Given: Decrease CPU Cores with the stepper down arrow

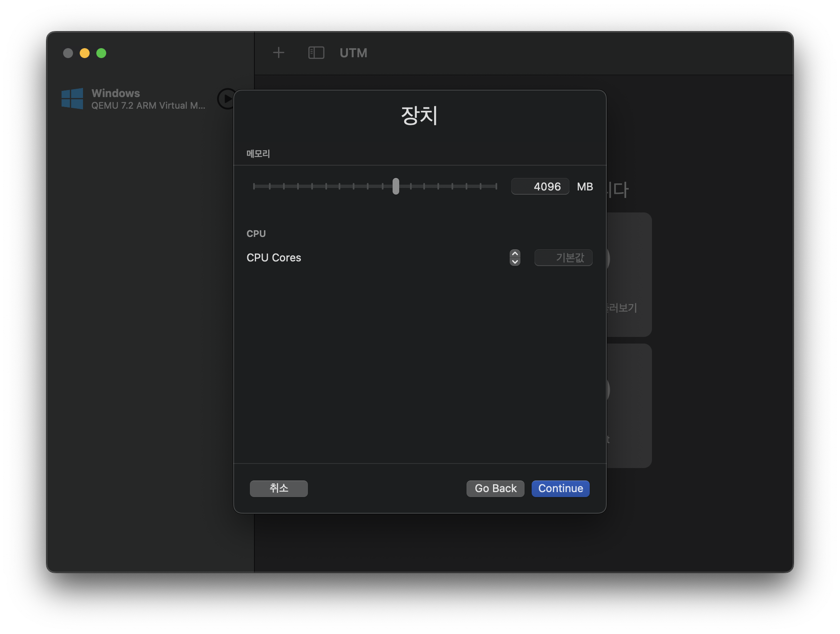Looking at the screenshot, I should (x=515, y=262).
